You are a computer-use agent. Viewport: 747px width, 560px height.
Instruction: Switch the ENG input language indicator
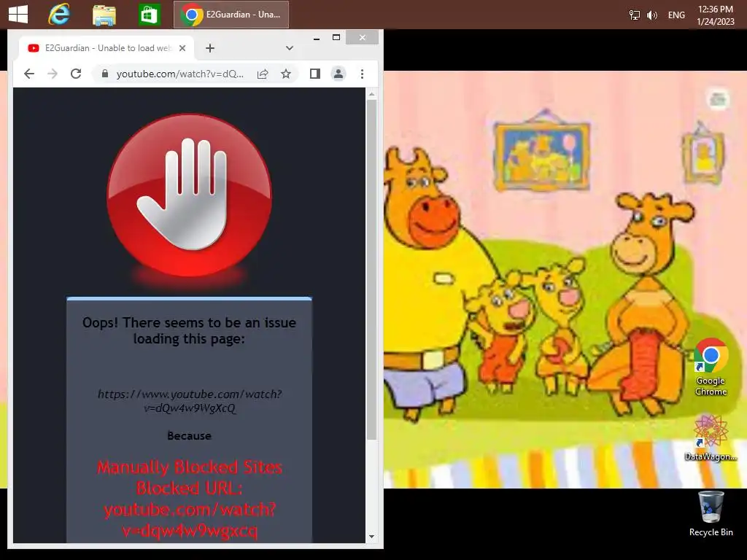coord(676,15)
